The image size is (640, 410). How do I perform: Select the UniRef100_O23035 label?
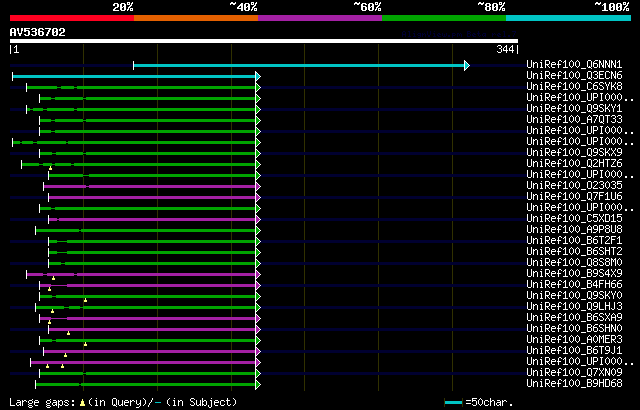[574, 186]
